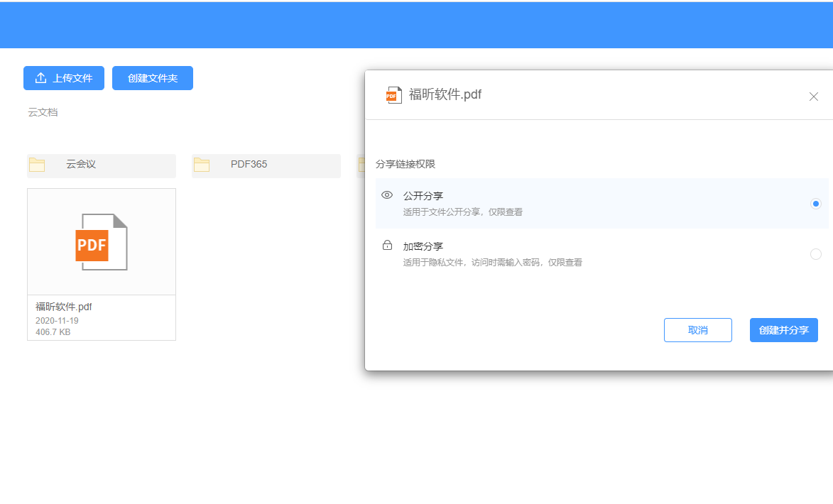833x504 pixels.
Task: Open the 云文档 breadcrumb link
Action: (43, 111)
